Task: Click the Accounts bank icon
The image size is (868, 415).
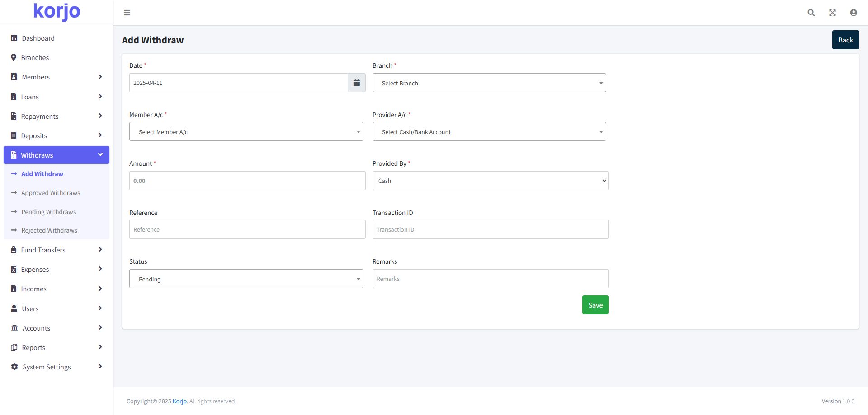Action: [14, 328]
